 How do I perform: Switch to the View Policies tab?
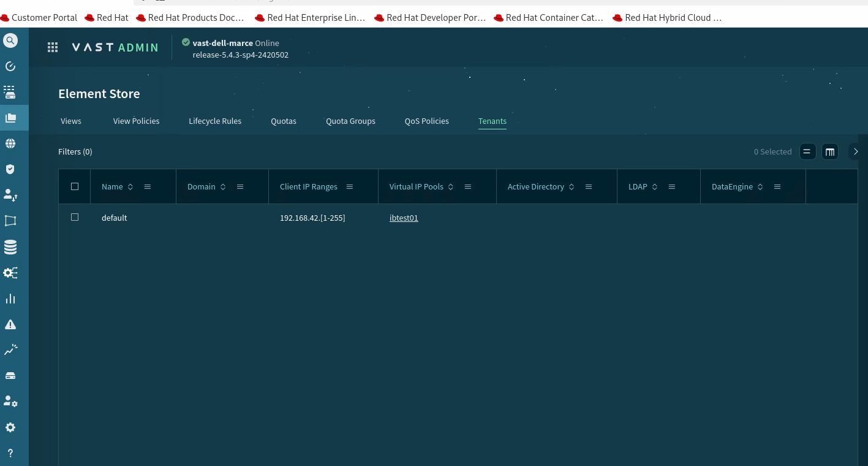click(x=136, y=121)
